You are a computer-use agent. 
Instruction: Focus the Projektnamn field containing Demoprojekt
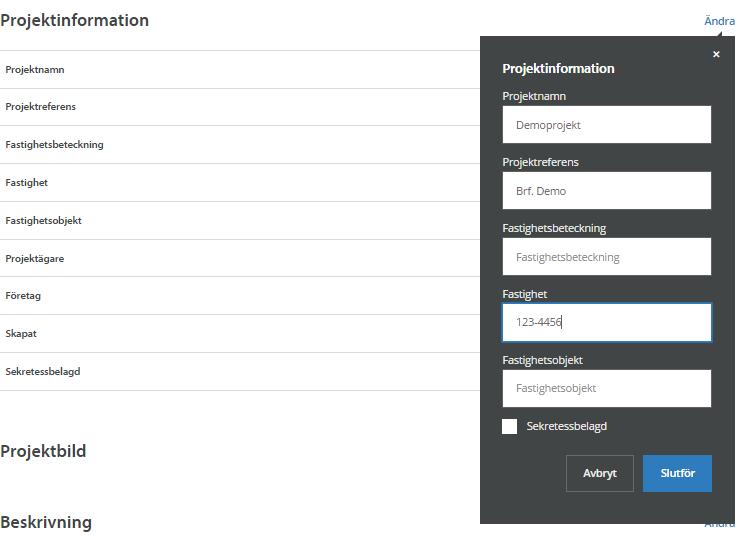coord(607,124)
